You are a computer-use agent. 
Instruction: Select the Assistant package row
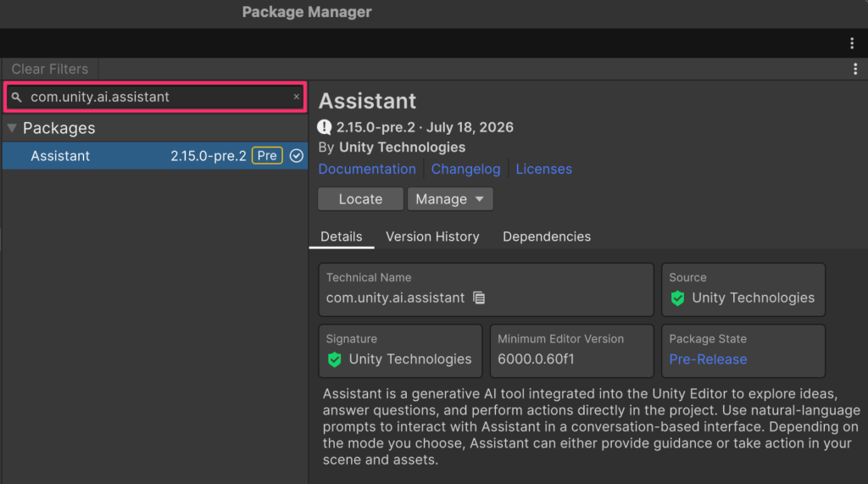pyautogui.click(x=155, y=156)
